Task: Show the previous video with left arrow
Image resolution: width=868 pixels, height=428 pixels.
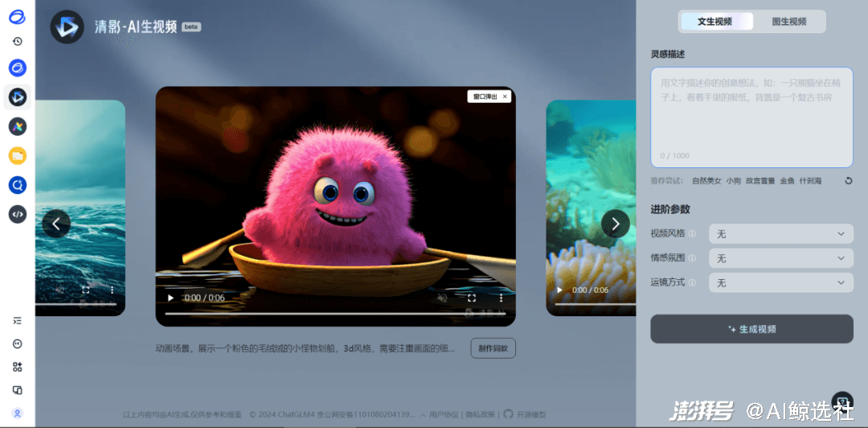Action: click(56, 224)
